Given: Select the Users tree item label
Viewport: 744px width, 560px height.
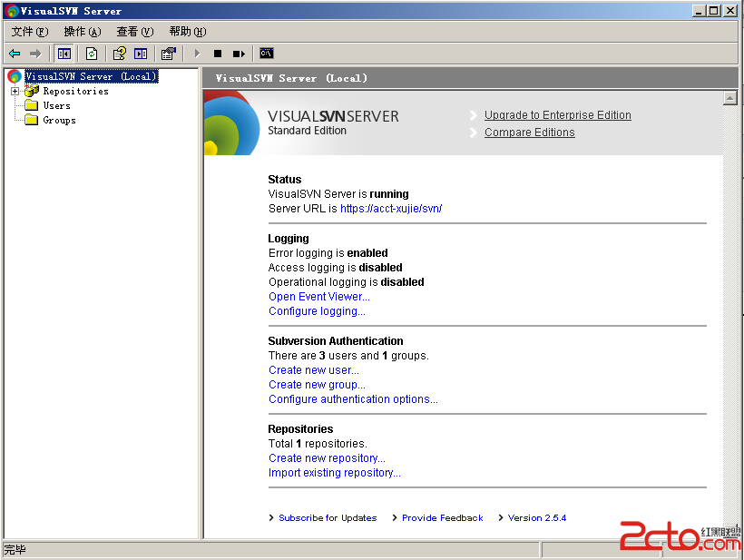Looking at the screenshot, I should pyautogui.click(x=57, y=105).
